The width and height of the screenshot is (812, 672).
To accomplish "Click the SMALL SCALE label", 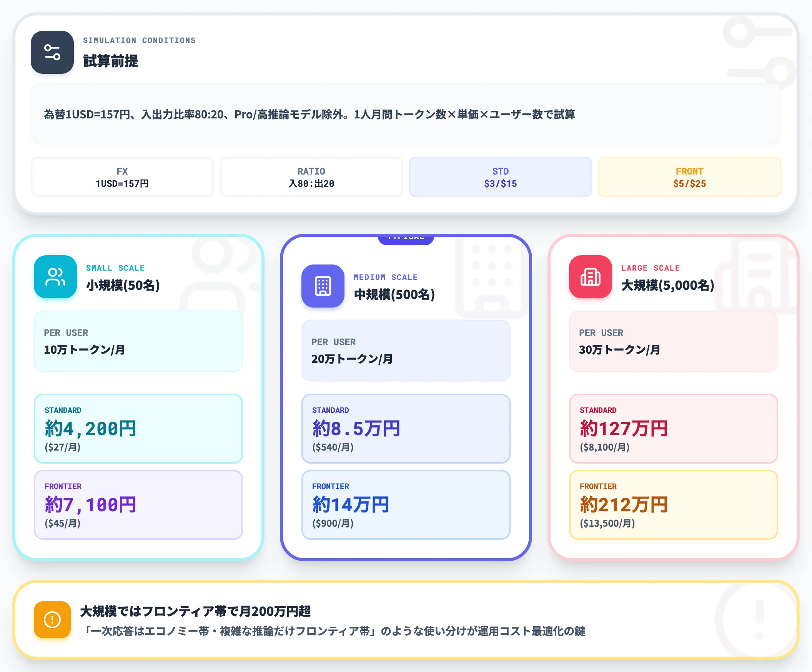I will pyautogui.click(x=115, y=268).
